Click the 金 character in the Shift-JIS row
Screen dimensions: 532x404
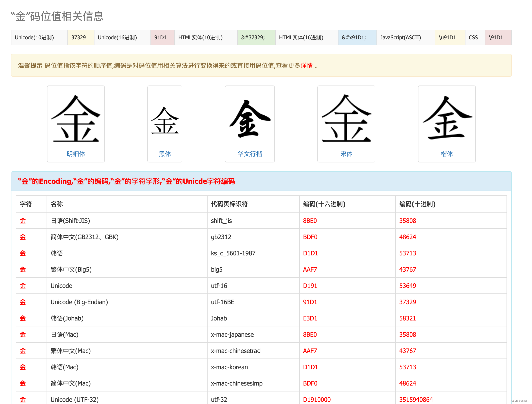coord(23,221)
